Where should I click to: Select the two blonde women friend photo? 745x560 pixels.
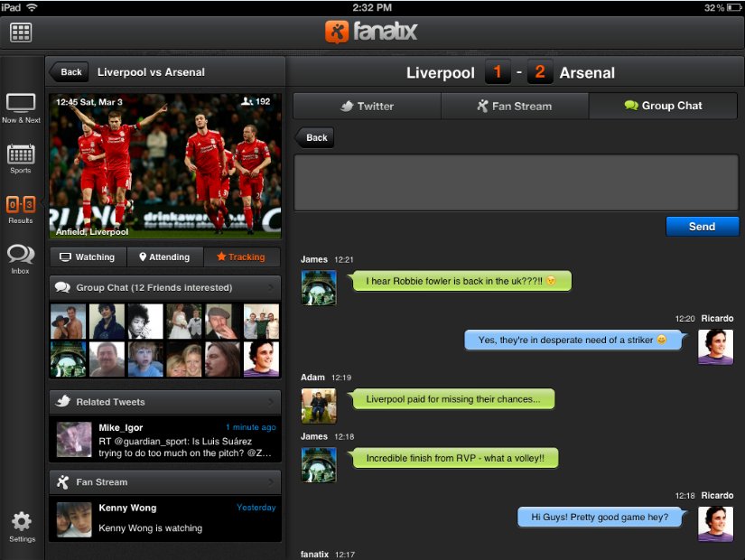(184, 359)
